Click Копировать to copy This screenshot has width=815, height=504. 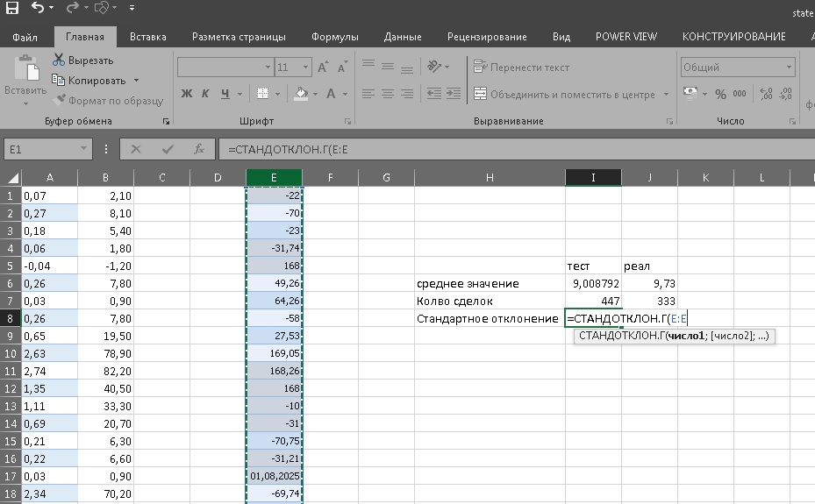click(x=89, y=81)
